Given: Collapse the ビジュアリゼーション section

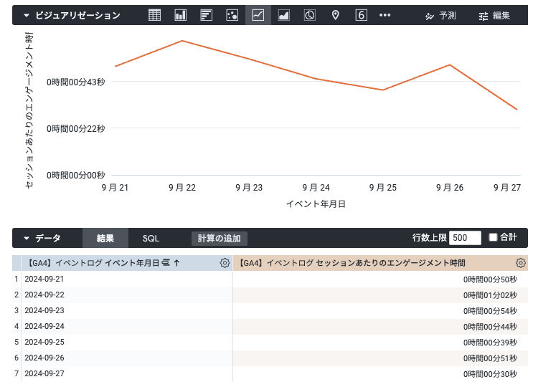Looking at the screenshot, I should coord(27,15).
